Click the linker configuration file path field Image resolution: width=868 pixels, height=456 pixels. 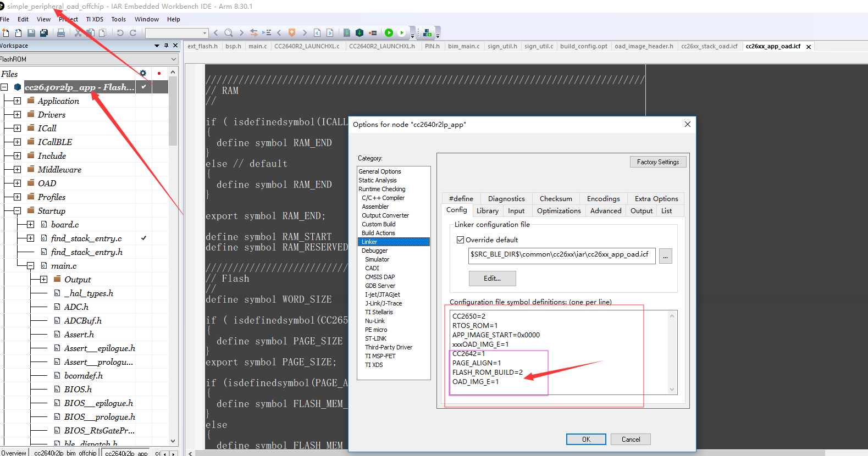click(x=562, y=255)
